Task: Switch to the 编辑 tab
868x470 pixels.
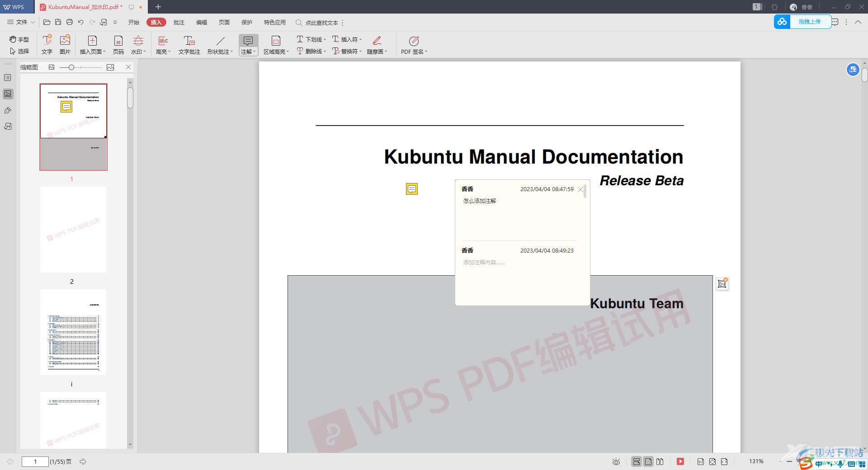Action: coord(202,22)
